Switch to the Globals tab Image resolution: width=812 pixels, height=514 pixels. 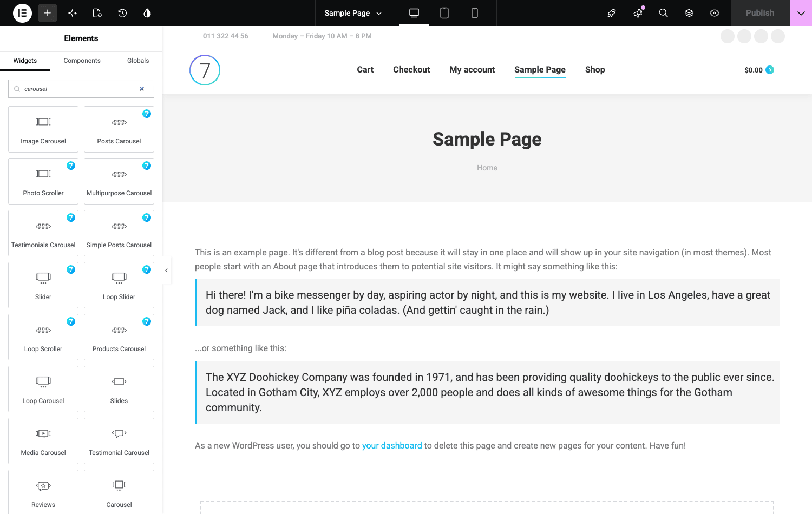138,61
